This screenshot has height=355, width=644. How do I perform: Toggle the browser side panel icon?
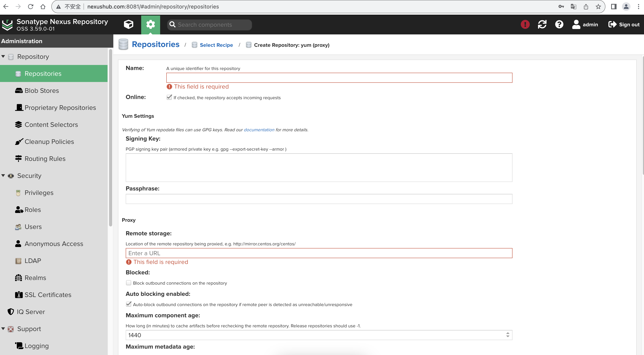614,7
